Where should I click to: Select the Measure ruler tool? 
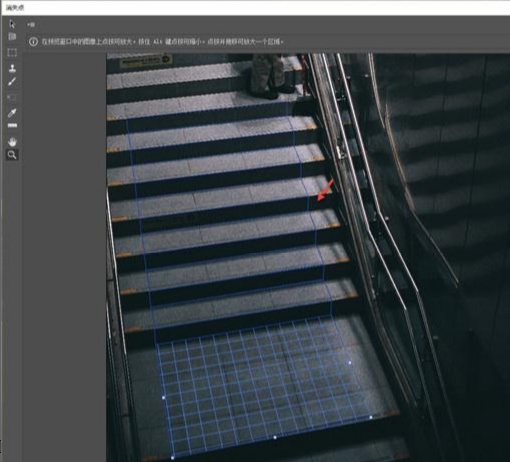(x=12, y=125)
